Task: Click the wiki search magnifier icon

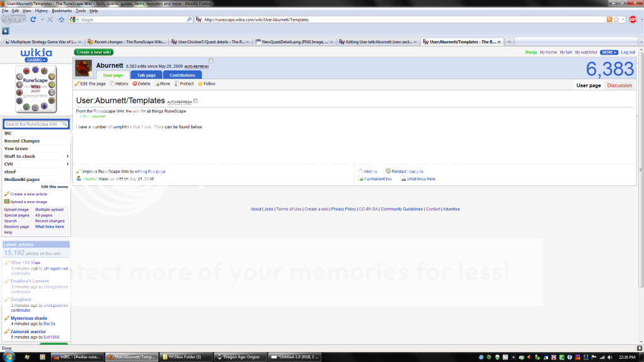Action: [x=64, y=124]
